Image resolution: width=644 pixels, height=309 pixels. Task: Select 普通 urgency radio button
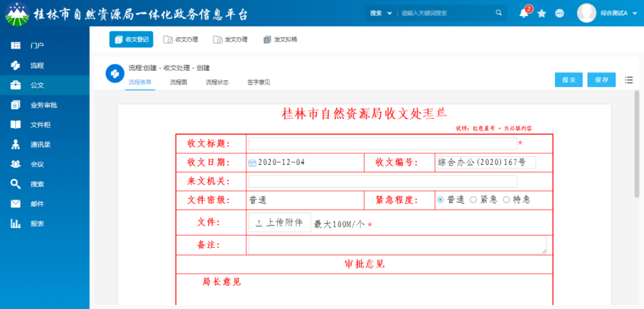[440, 200]
